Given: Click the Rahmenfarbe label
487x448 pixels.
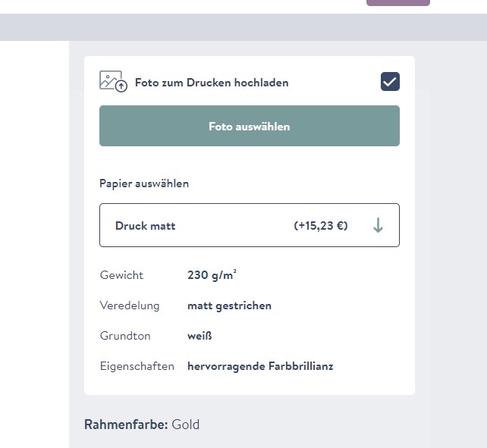Looking at the screenshot, I should click(126, 425).
